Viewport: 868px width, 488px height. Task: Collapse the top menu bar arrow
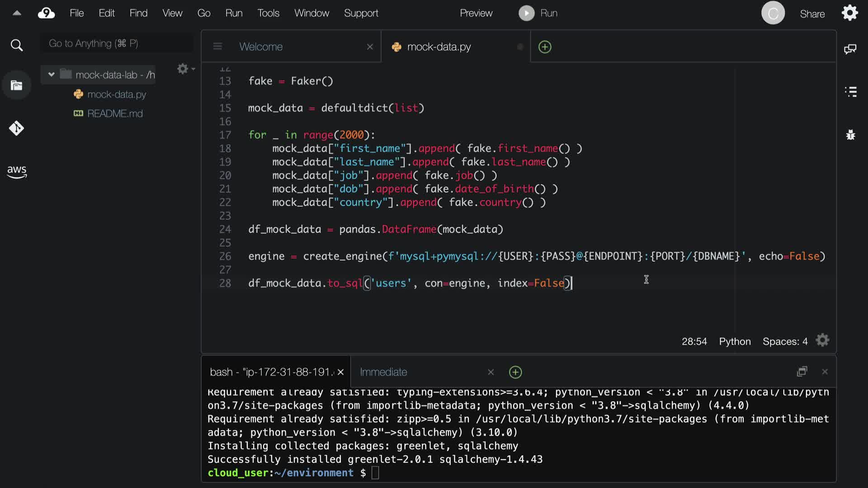17,13
